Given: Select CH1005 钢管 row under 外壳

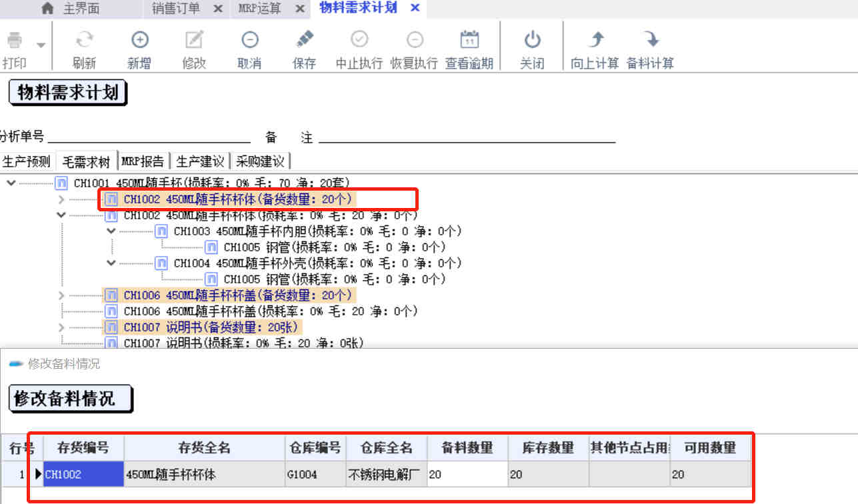Looking at the screenshot, I should pyautogui.click(x=335, y=279).
